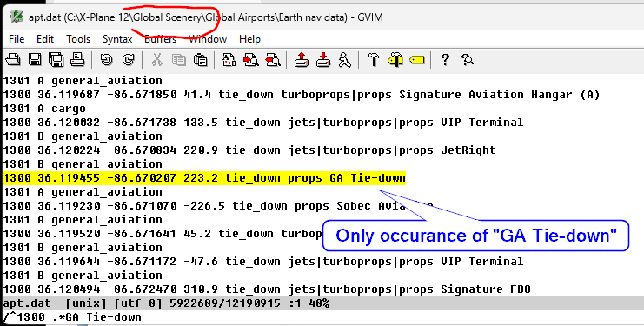Click the highlighted GA Tie-down line
Image resolution: width=644 pixels, height=326 pixels.
[204, 178]
